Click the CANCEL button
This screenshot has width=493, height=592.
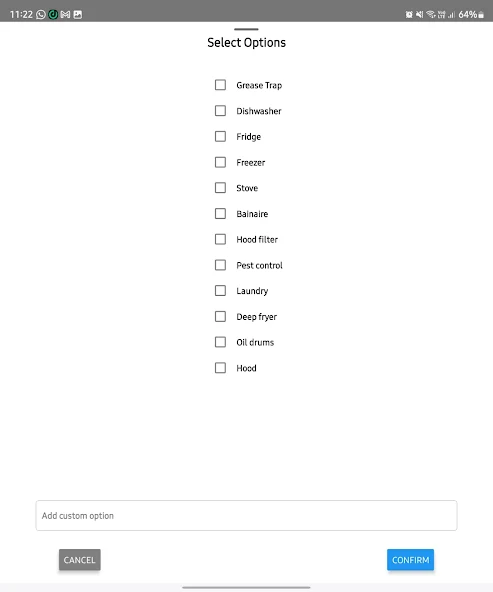(x=80, y=560)
